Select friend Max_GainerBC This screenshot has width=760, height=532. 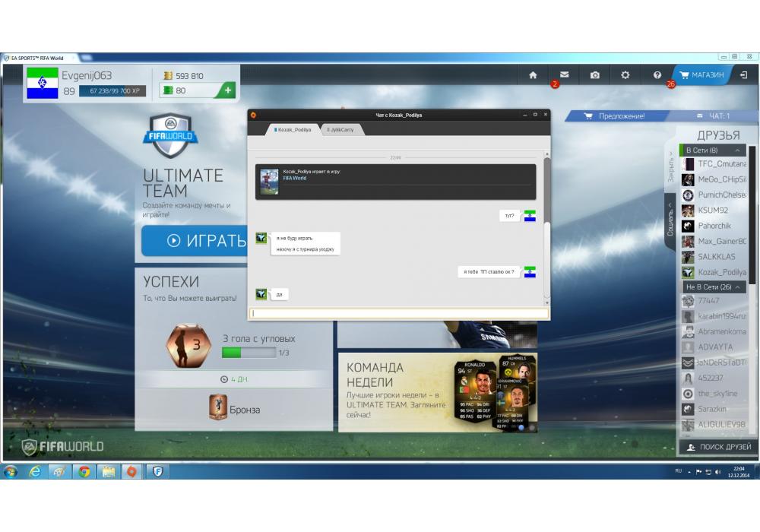tap(714, 241)
